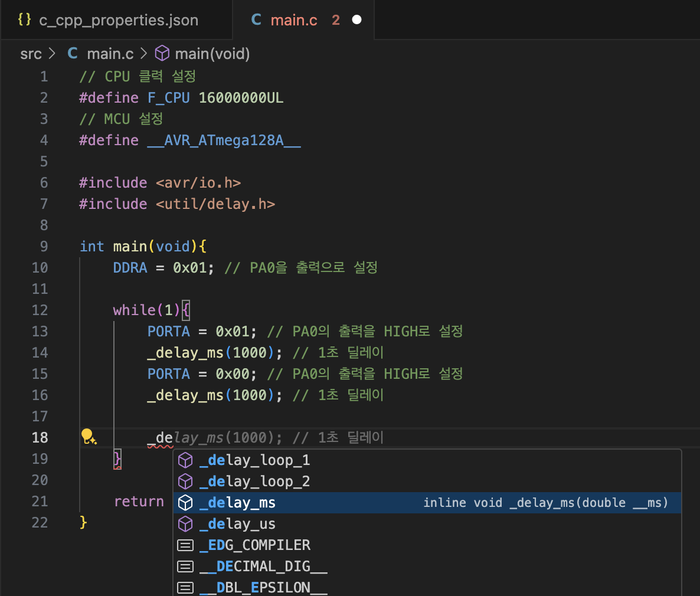Image resolution: width=700 pixels, height=596 pixels.
Task: Click the 16000000UL value on line 2
Action: 241,98
